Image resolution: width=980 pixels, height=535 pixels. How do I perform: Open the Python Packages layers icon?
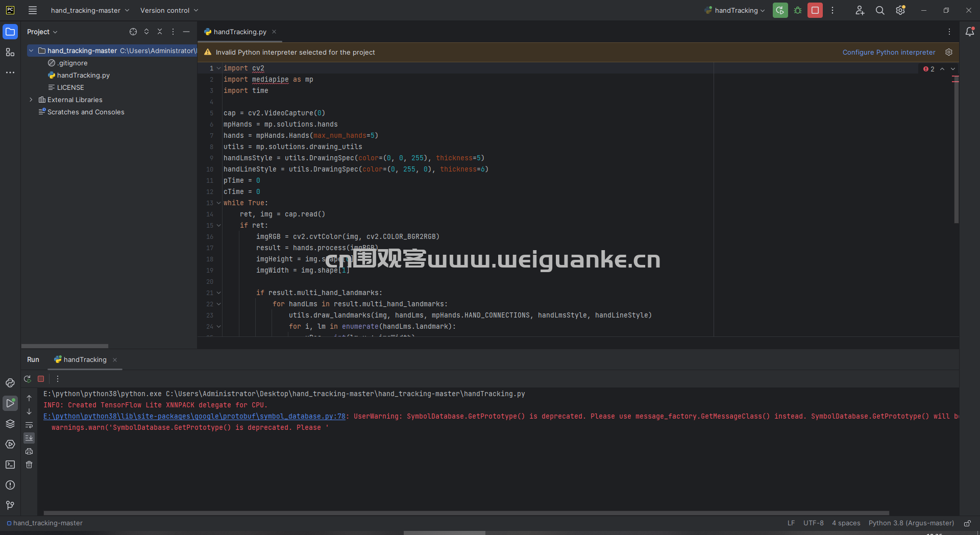[10, 424]
